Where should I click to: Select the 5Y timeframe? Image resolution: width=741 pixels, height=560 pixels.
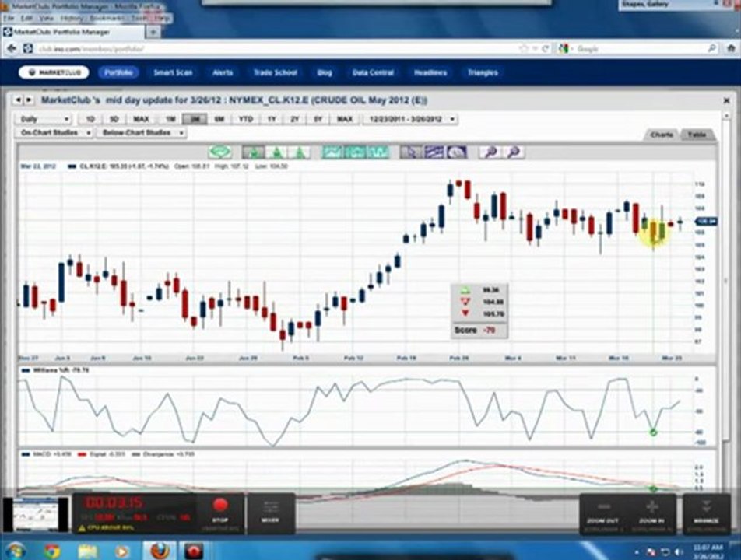(318, 119)
